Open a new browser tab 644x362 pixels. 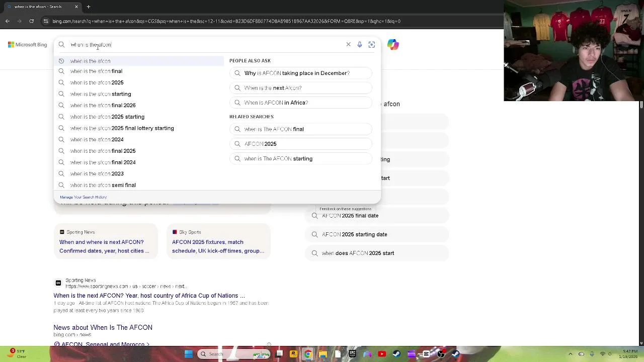(x=88, y=7)
